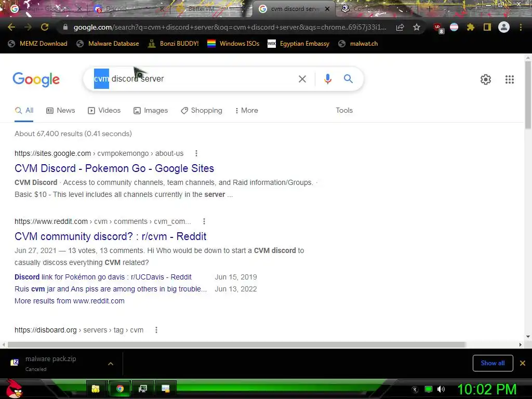Click the vertical scrollbar thumb
Image resolution: width=532 pixels, height=399 pixels.
click(x=528, y=96)
